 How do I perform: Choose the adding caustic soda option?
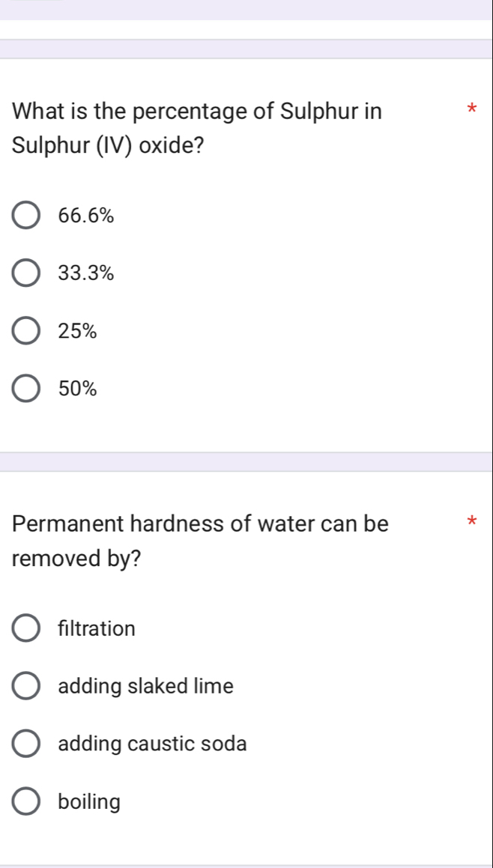click(25, 744)
